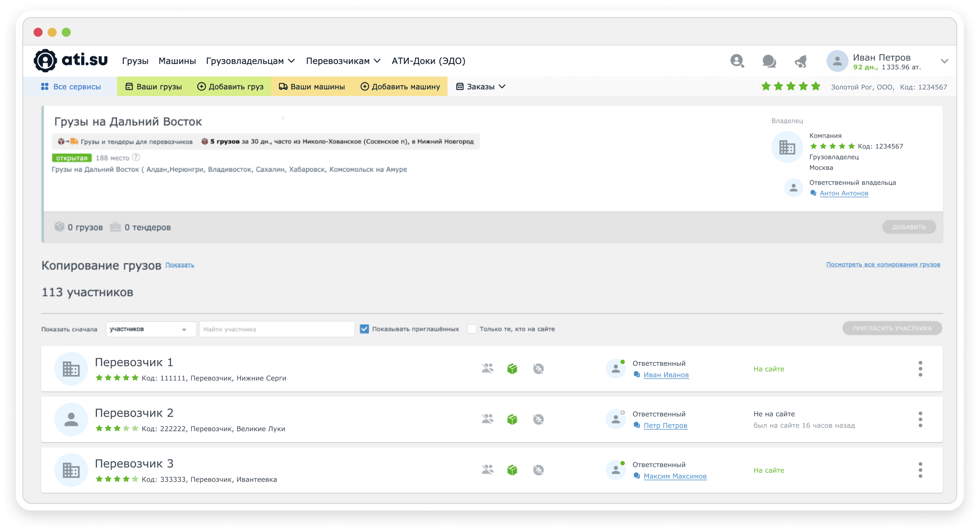Click the chat icon beside Антон Антонов
The image size is (980, 532).
(x=813, y=193)
